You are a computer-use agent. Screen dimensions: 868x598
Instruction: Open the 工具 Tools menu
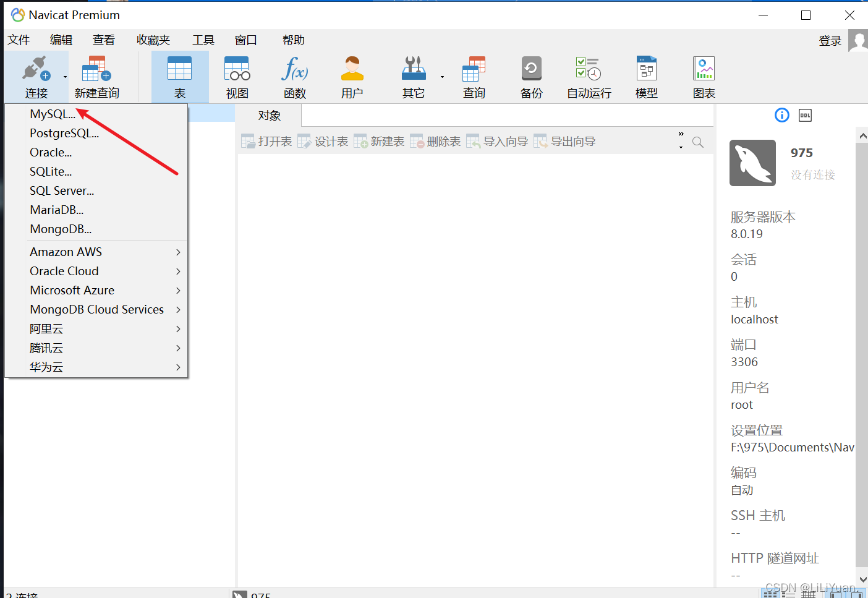[x=203, y=40]
